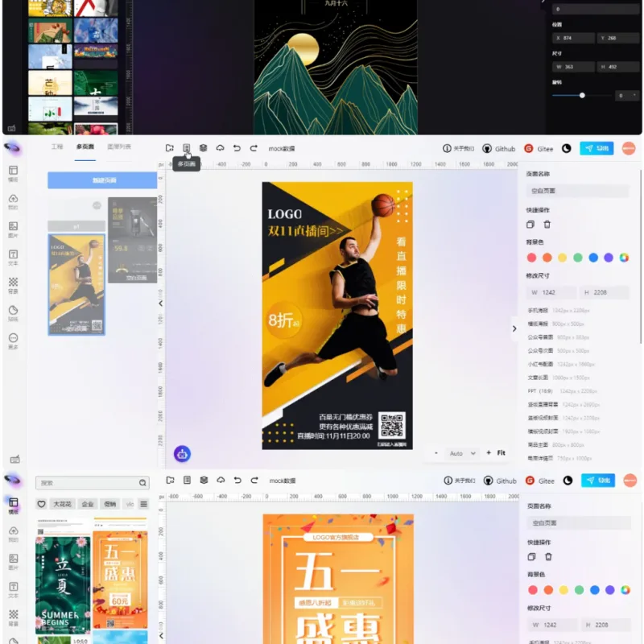The image size is (644, 644).
Task: Toggle dark mode in bottom editor header
Action: tap(568, 481)
